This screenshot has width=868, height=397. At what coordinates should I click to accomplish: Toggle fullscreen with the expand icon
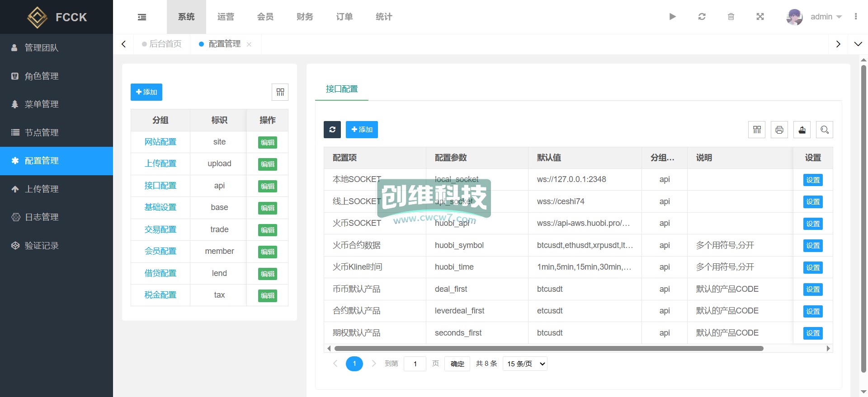pyautogui.click(x=760, y=17)
